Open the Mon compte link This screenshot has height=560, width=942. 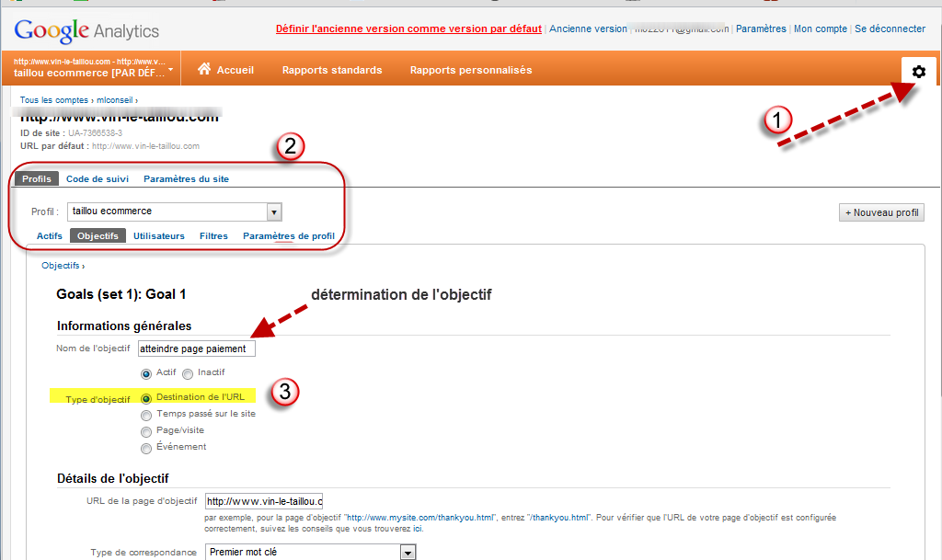coord(821,29)
